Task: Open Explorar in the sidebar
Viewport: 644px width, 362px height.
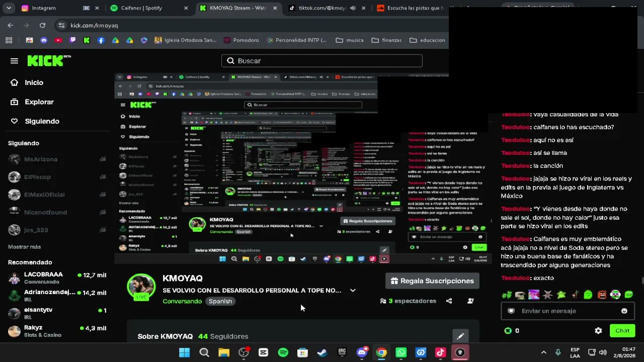Action: tap(32, 102)
